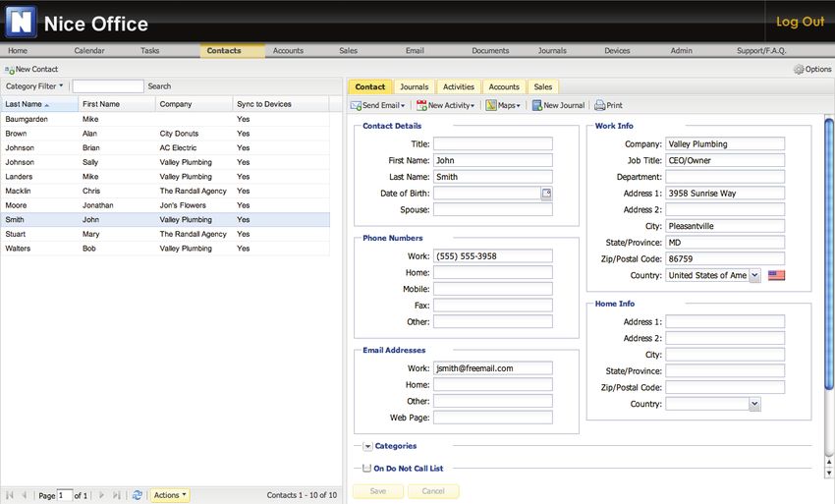Click the Nice Office logo icon
Screen dimensions: 835x504
tap(21, 22)
